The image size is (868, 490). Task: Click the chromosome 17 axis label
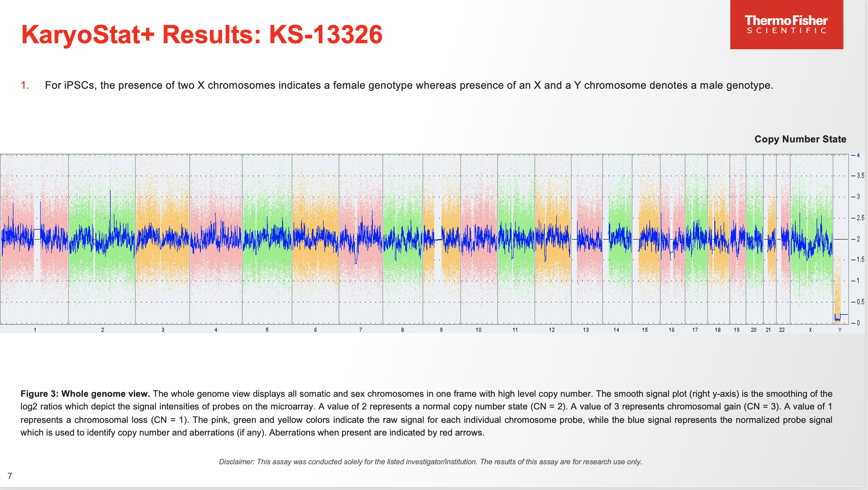click(695, 330)
